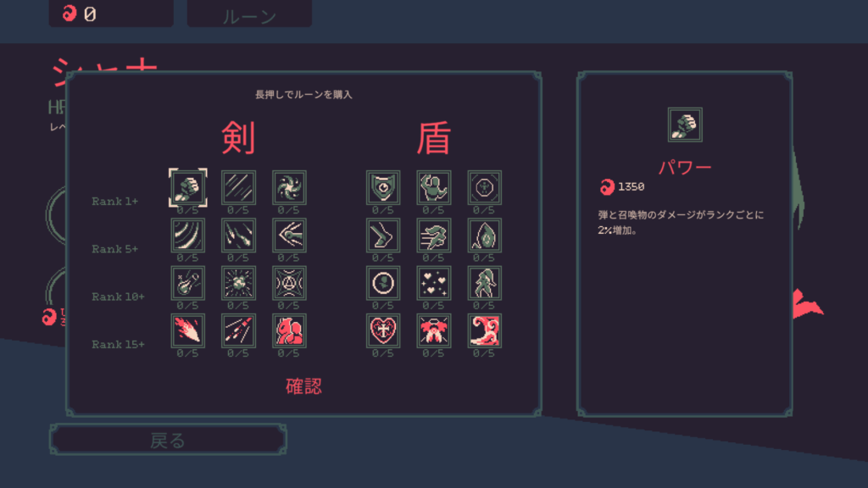This screenshot has width=868, height=488.
Task: Select the swirling vortex rune at Rank 1+
Action: click(x=289, y=187)
